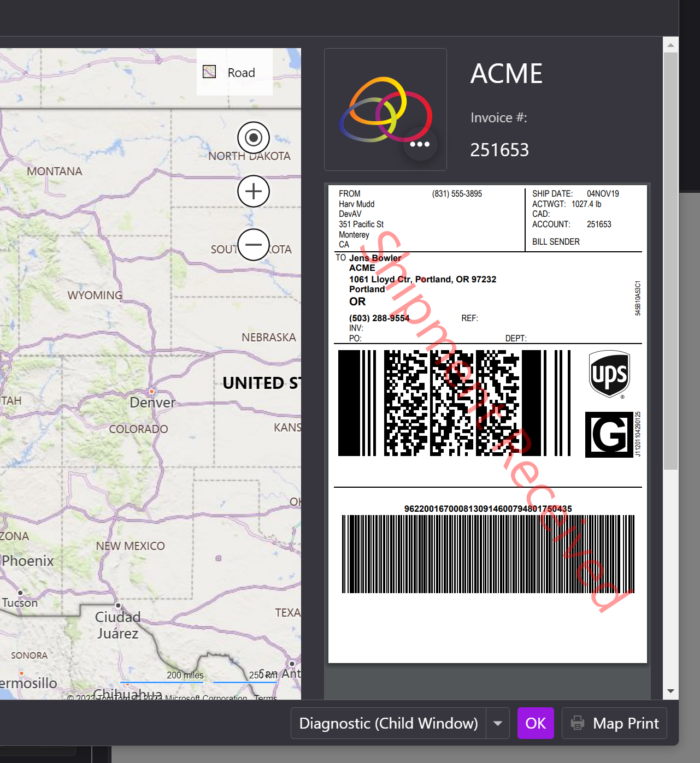Click the Tucson city label
This screenshot has height=763, width=700.
(20, 603)
